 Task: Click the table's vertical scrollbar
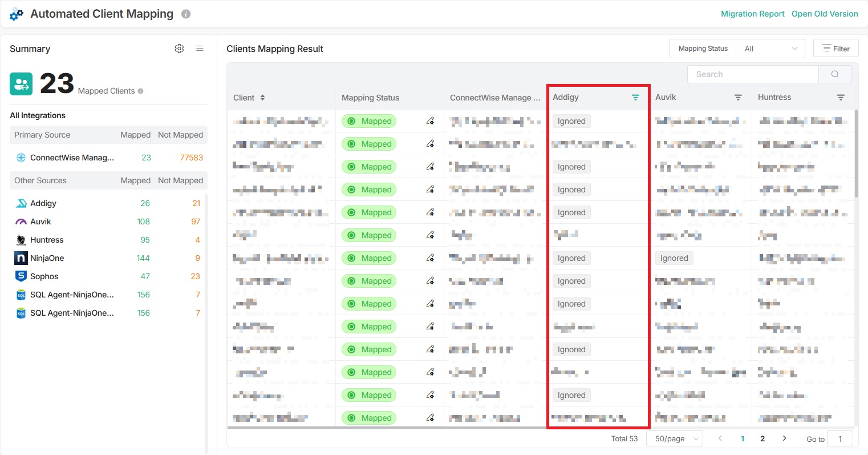coord(856,154)
